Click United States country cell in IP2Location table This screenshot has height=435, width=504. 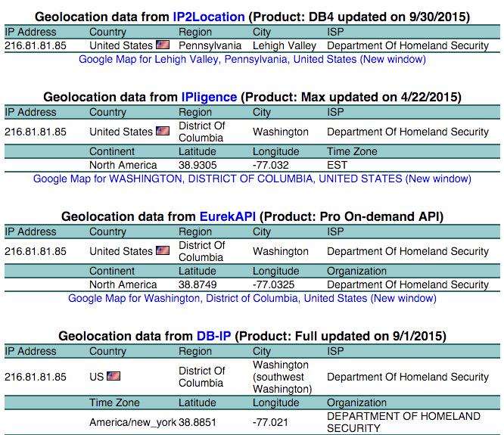(x=121, y=45)
